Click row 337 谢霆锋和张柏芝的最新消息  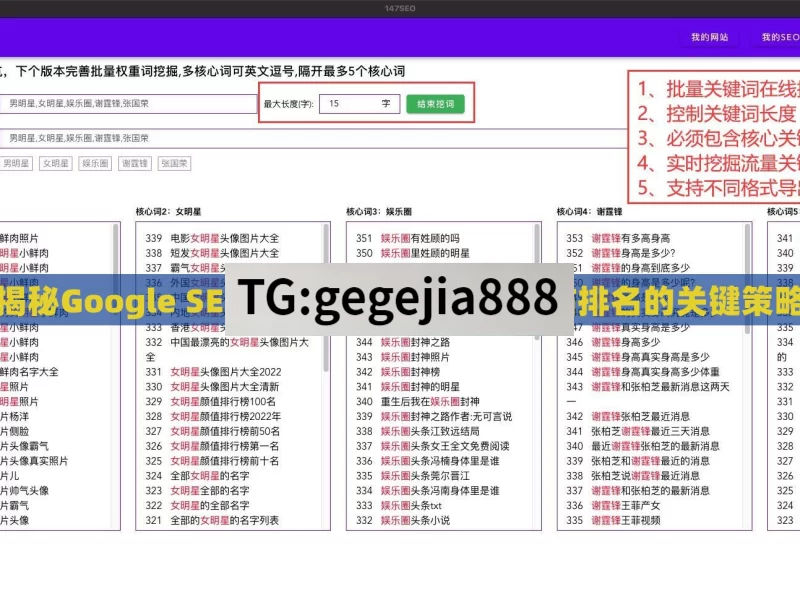pyautogui.click(x=638, y=490)
